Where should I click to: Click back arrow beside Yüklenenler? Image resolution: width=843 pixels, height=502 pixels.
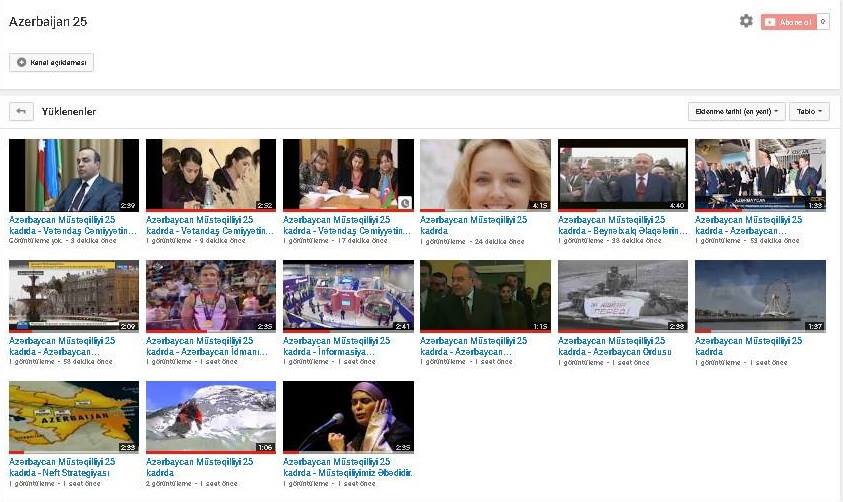point(21,111)
